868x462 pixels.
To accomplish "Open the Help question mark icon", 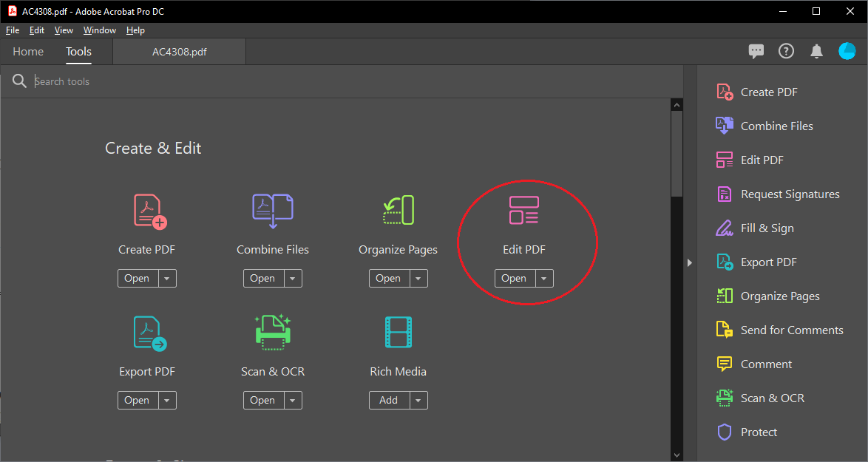I will click(x=786, y=51).
